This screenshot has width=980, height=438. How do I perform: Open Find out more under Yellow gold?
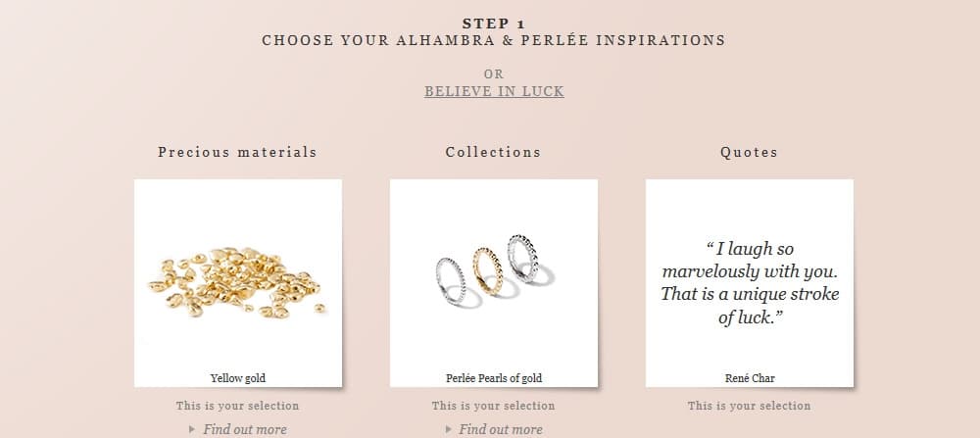tap(244, 429)
